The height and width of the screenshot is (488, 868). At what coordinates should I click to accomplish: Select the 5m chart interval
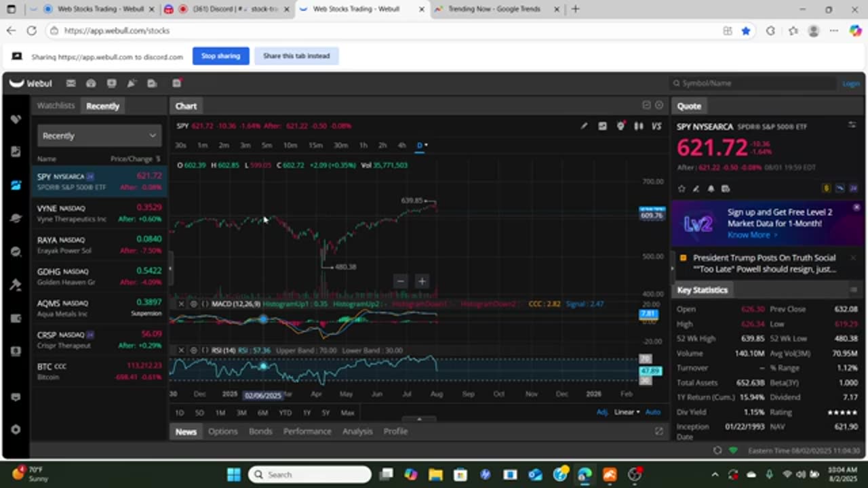click(267, 145)
